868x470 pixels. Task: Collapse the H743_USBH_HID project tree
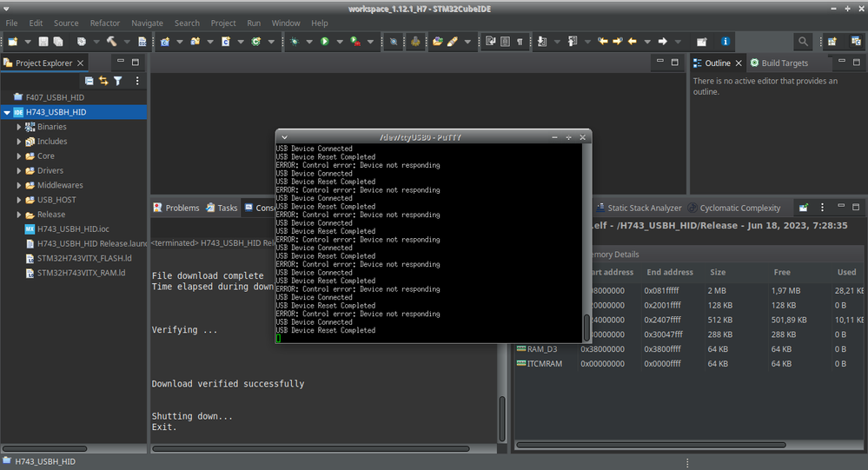(7, 112)
